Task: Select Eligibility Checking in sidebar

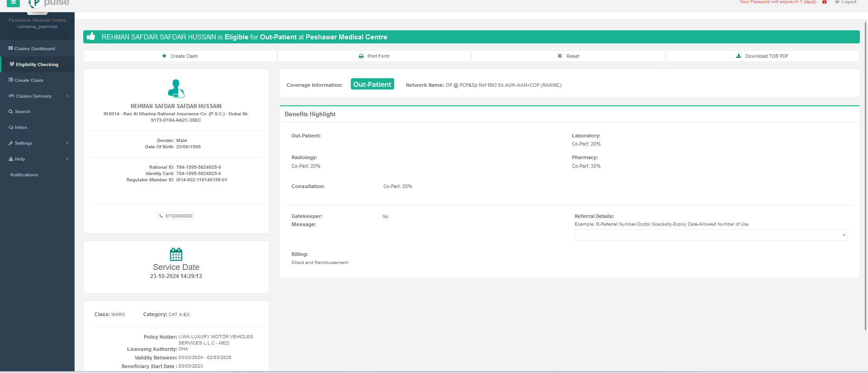Action: (37, 65)
